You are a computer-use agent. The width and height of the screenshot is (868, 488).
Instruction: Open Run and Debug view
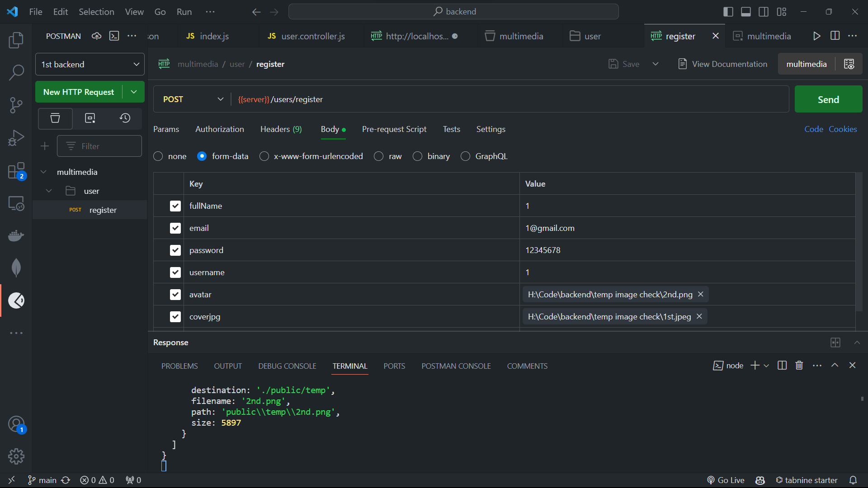pyautogui.click(x=16, y=138)
